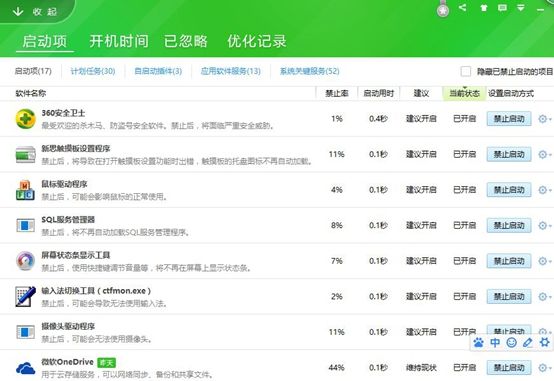554x381 pixels.
Task: Open gear options dropdown for 鼠标驱动程序
Action: click(544, 190)
